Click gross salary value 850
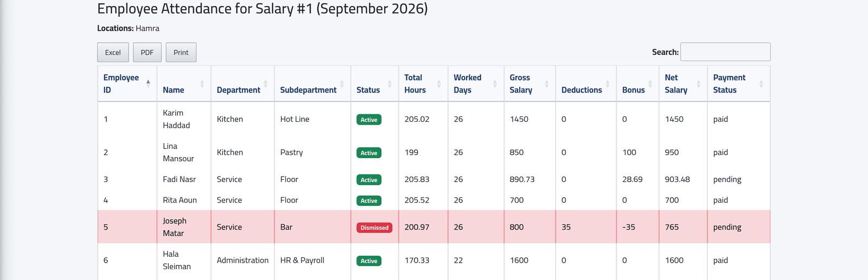The height and width of the screenshot is (280, 868). (516, 152)
